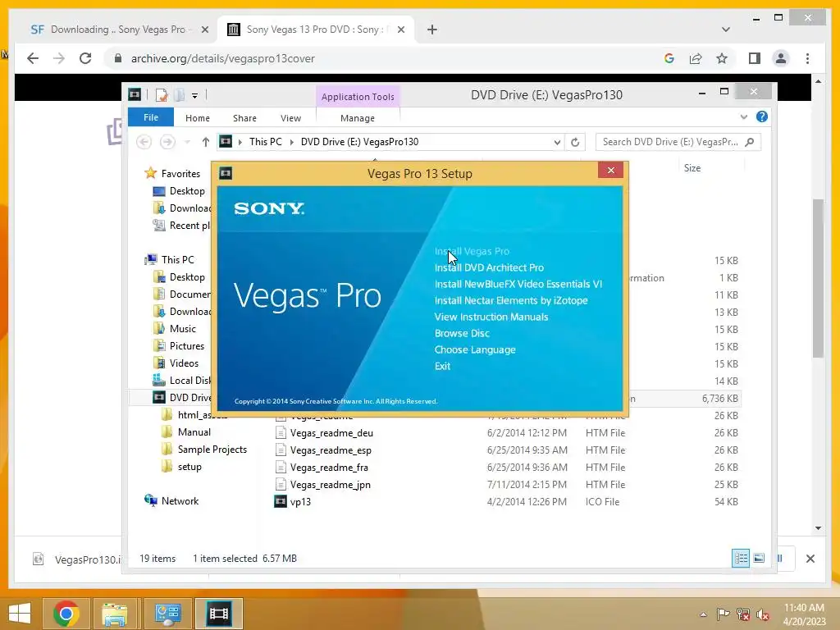Click the Search DVD Drive input field
Screen dimensions: 840x630
pos(678,142)
